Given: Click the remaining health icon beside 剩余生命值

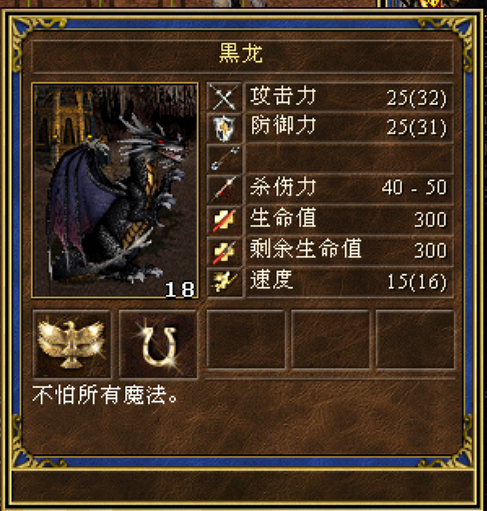Looking at the screenshot, I should coord(224,251).
